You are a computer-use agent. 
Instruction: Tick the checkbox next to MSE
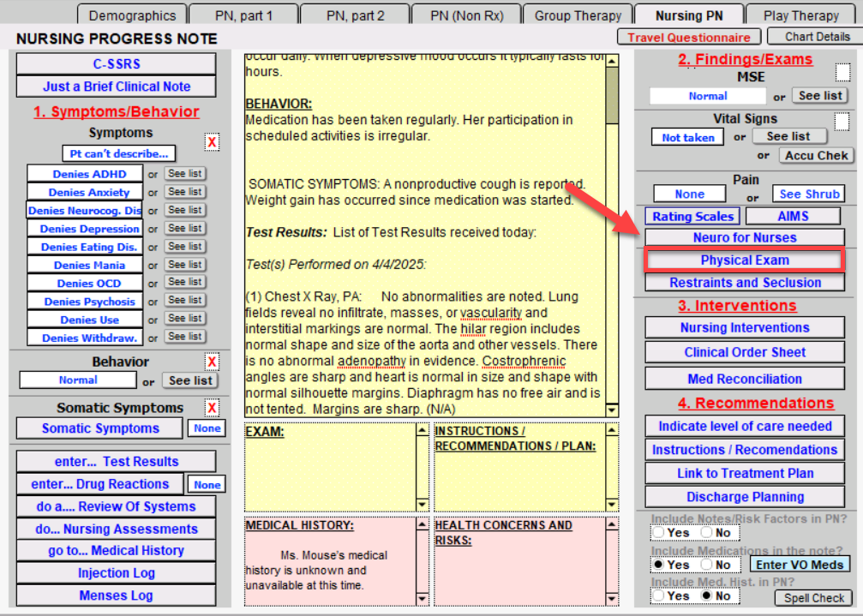point(843,73)
